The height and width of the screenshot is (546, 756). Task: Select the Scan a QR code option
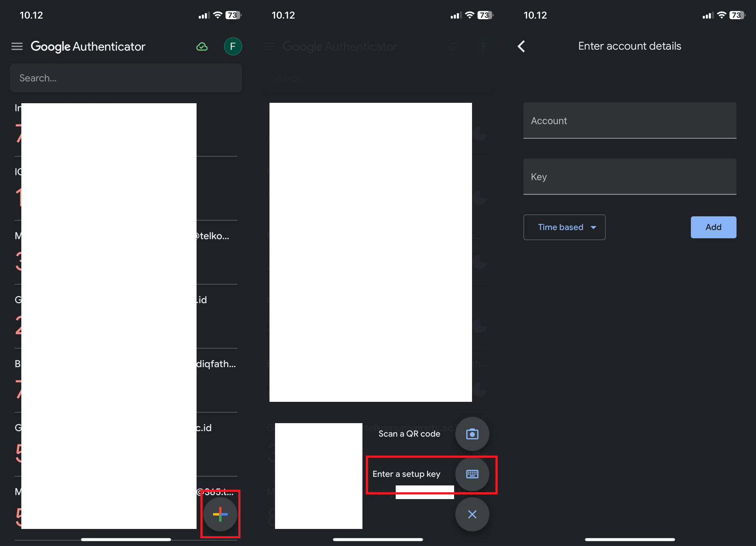[x=409, y=434]
